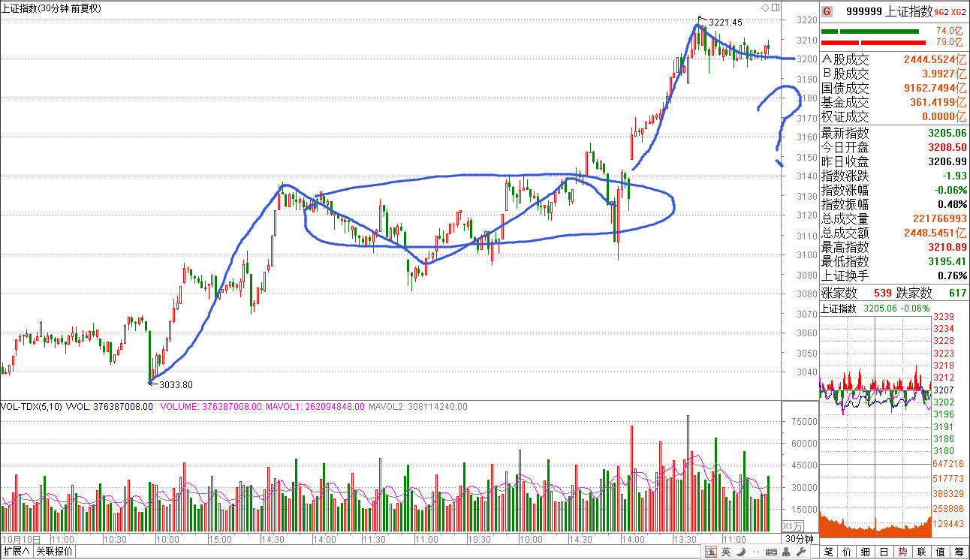Click the 关联报价 button

[x=55, y=552]
